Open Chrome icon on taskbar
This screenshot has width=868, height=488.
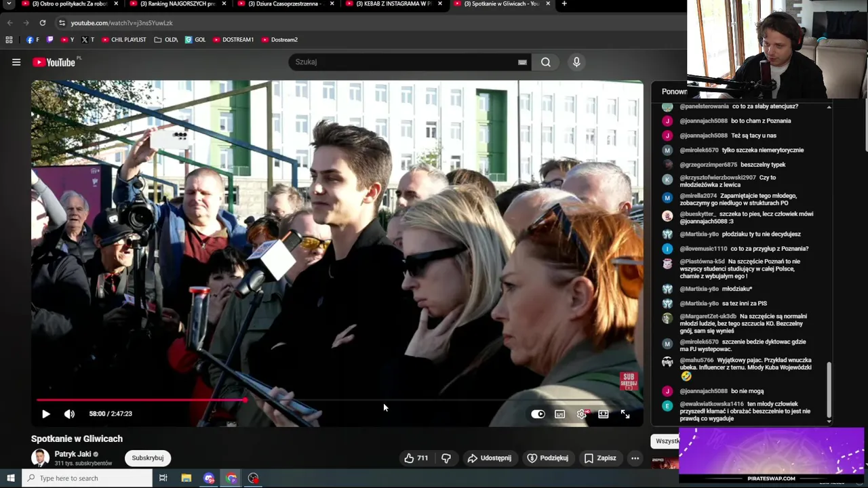click(231, 479)
